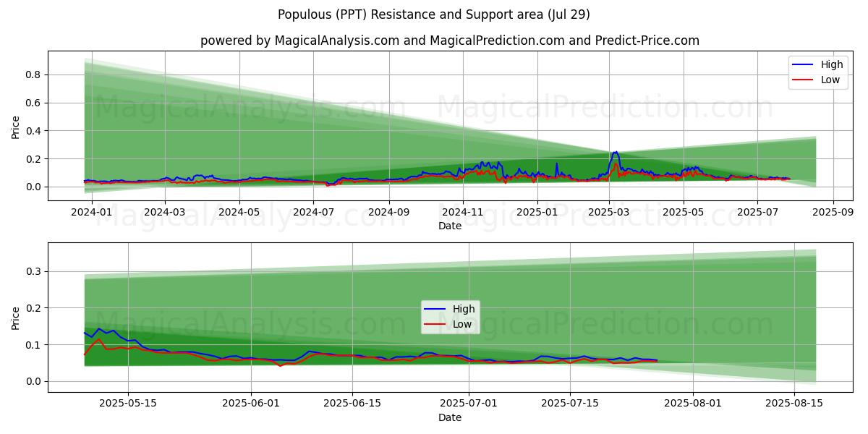Click the '2024-05' x-axis label of the top chart
868x434 pixels.
(x=239, y=212)
